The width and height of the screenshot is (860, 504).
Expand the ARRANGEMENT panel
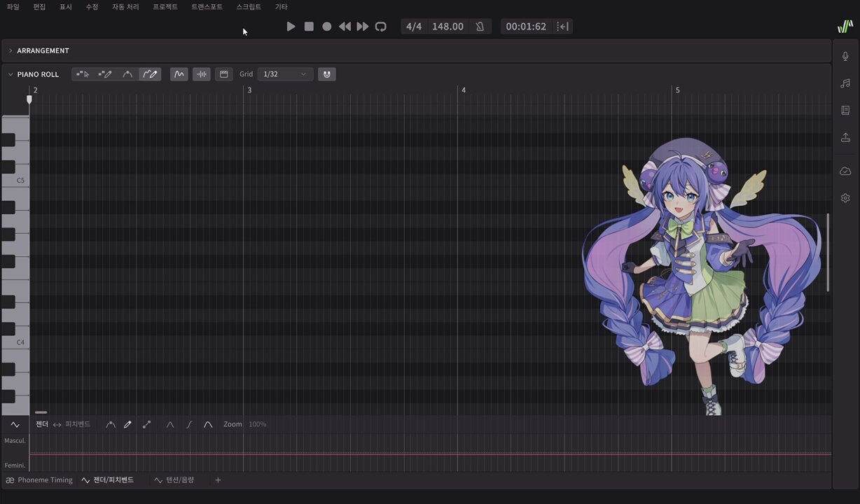pos(11,51)
